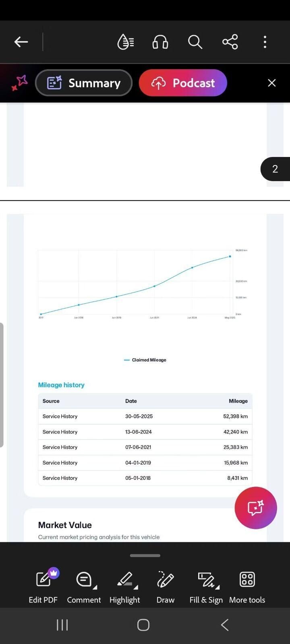The height and width of the screenshot is (644, 290).
Task: Open the AI Assistant chat bubble
Action: (255, 508)
